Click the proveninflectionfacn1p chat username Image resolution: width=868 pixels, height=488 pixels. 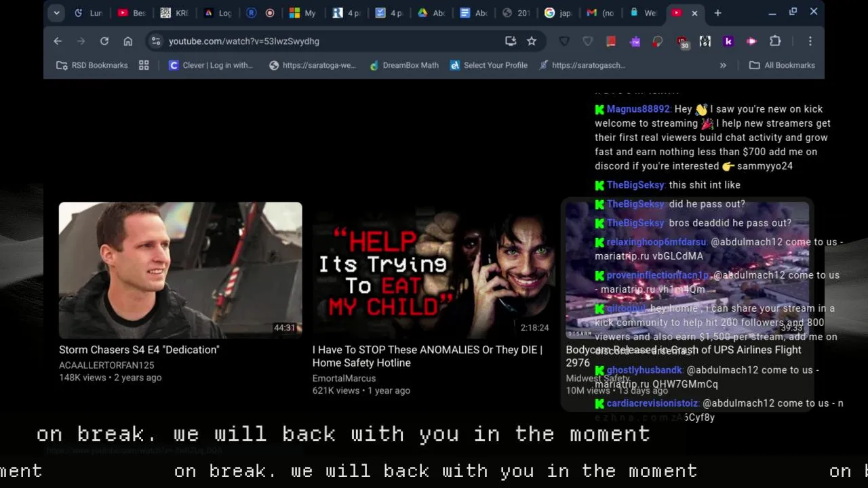click(658, 275)
